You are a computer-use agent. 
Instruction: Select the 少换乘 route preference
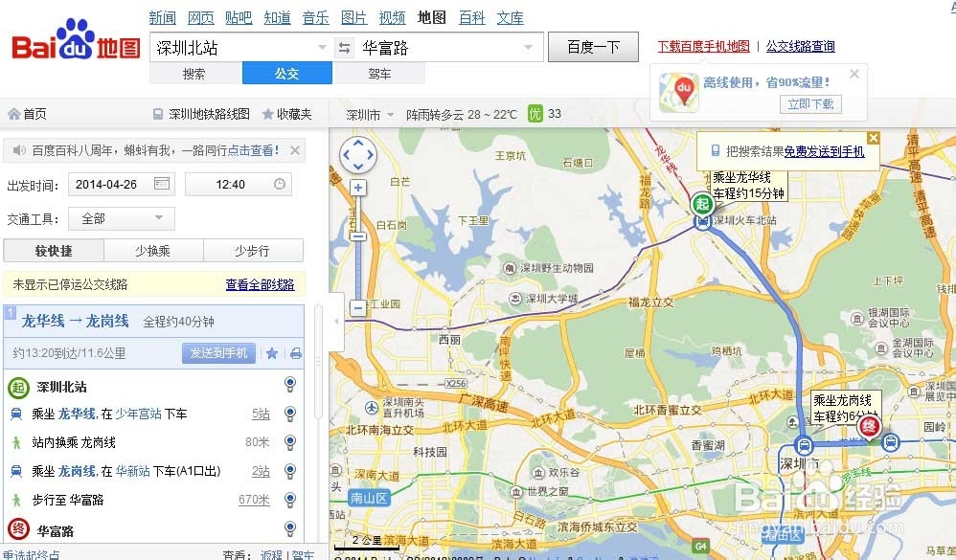(x=153, y=250)
